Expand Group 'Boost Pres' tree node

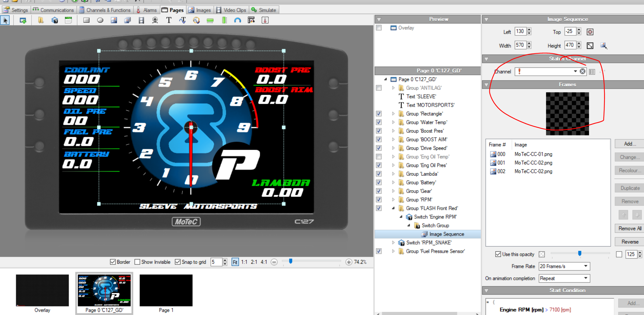(x=393, y=131)
